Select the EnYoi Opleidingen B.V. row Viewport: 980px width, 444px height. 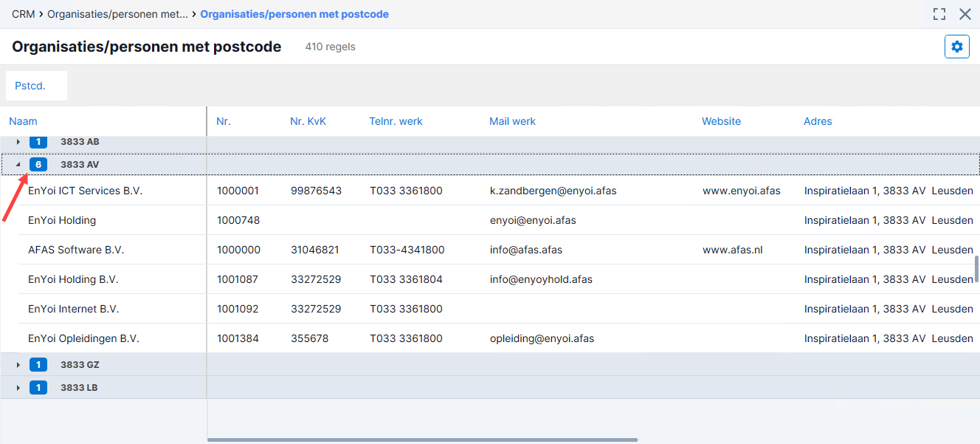490,338
